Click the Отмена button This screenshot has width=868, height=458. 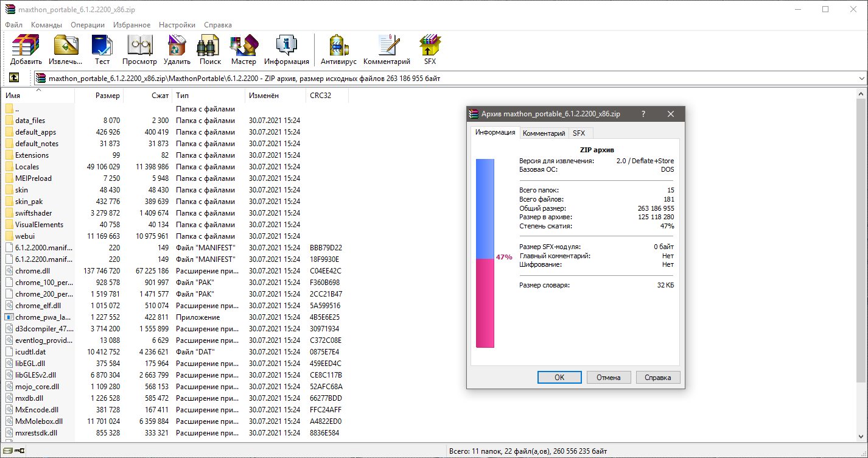(x=608, y=378)
